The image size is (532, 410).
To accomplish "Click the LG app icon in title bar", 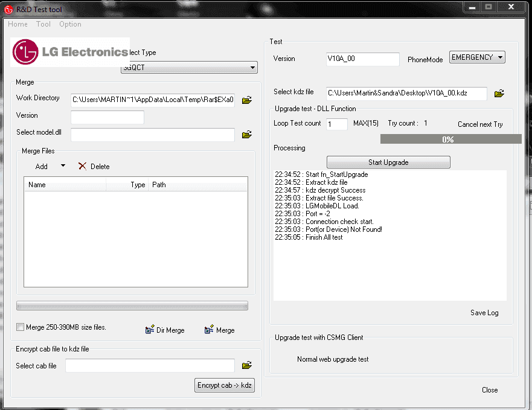I will 8,10.
